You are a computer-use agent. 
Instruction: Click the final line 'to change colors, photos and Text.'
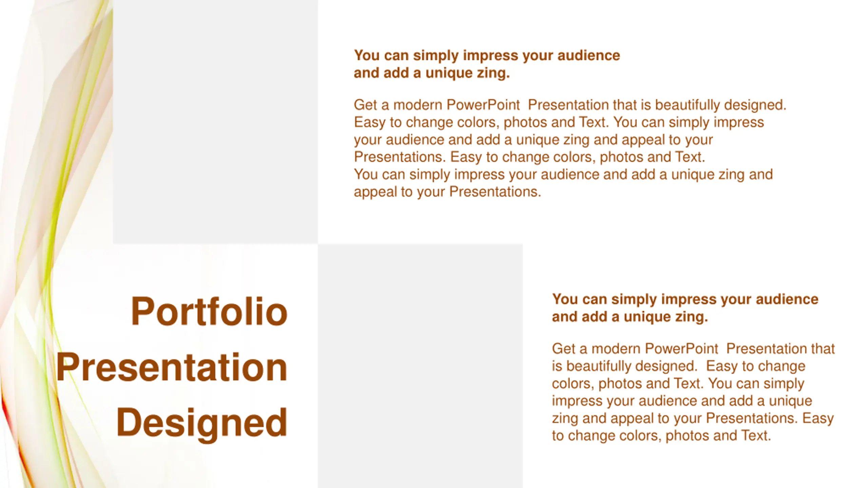pyautogui.click(x=661, y=435)
